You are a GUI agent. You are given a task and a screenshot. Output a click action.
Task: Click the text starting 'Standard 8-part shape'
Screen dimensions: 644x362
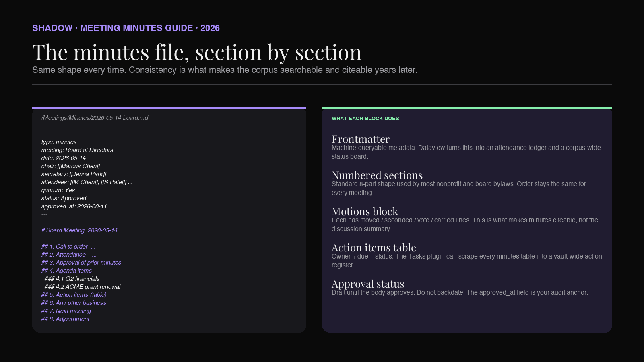click(x=459, y=188)
